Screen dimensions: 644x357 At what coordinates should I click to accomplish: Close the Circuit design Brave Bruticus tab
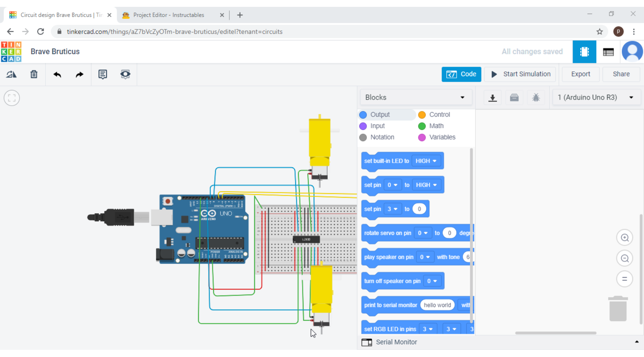[109, 15]
